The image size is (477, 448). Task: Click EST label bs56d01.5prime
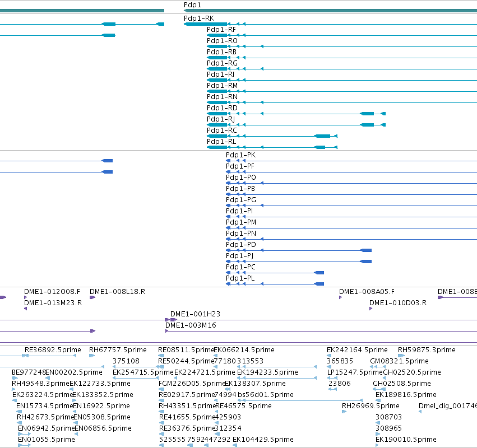[x=266, y=395]
